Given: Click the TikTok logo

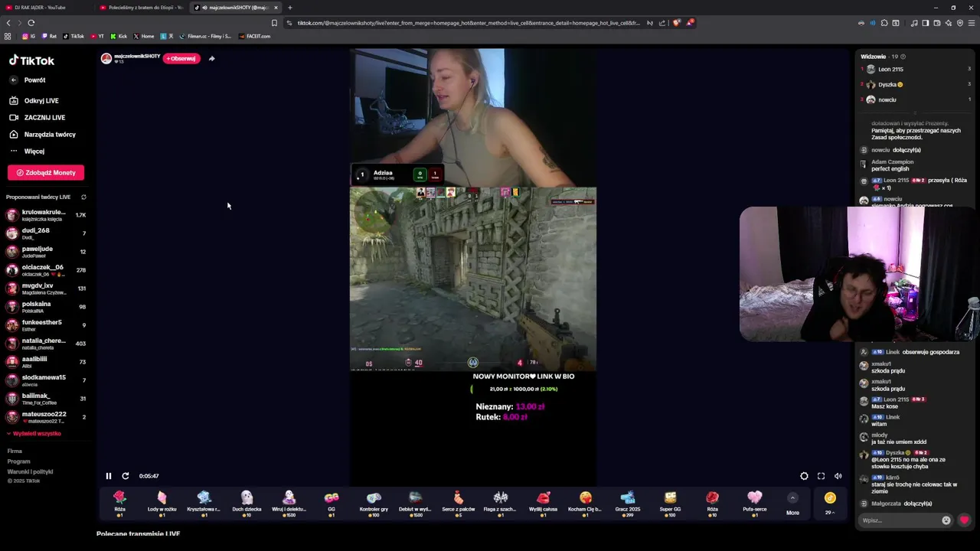Looking at the screenshot, I should click(x=31, y=60).
